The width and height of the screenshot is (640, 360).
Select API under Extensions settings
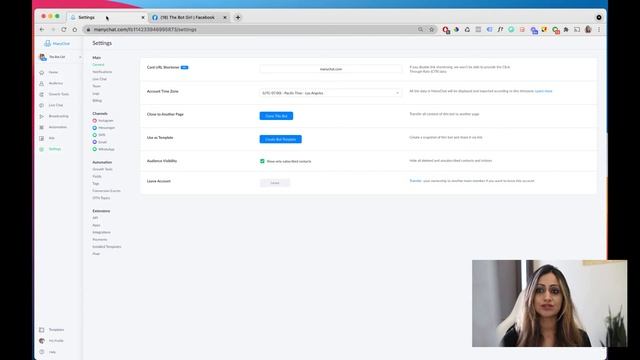coord(95,218)
